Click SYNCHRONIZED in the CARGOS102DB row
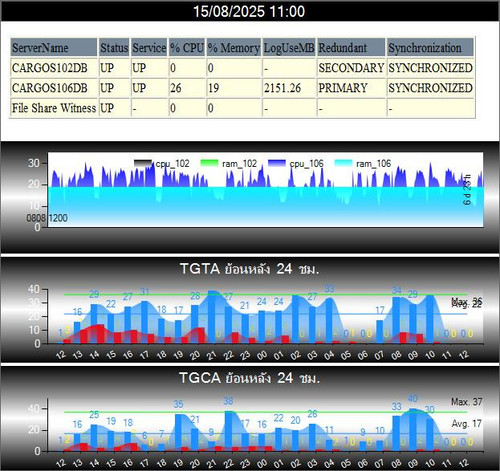The image size is (500, 471). 430,68
